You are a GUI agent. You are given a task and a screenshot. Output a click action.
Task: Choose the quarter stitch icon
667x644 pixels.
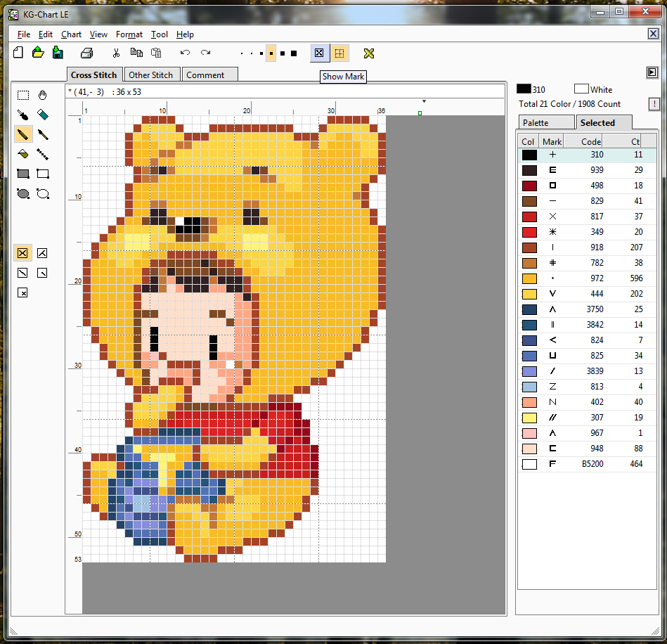click(x=42, y=273)
